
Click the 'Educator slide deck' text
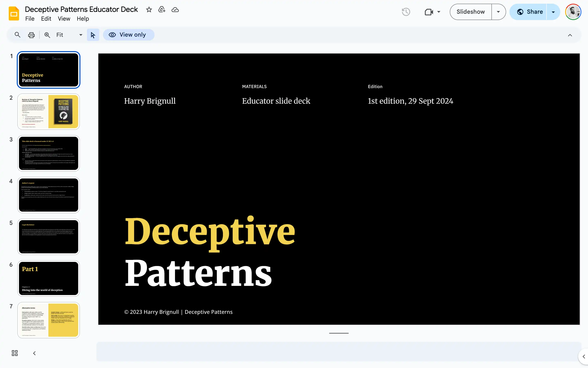pyautogui.click(x=276, y=101)
